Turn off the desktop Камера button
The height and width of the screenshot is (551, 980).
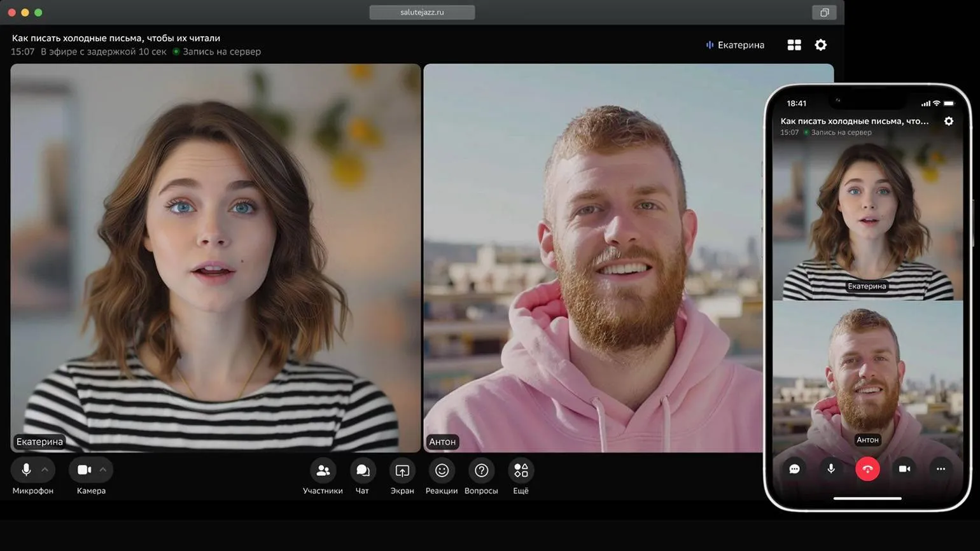pyautogui.click(x=84, y=470)
